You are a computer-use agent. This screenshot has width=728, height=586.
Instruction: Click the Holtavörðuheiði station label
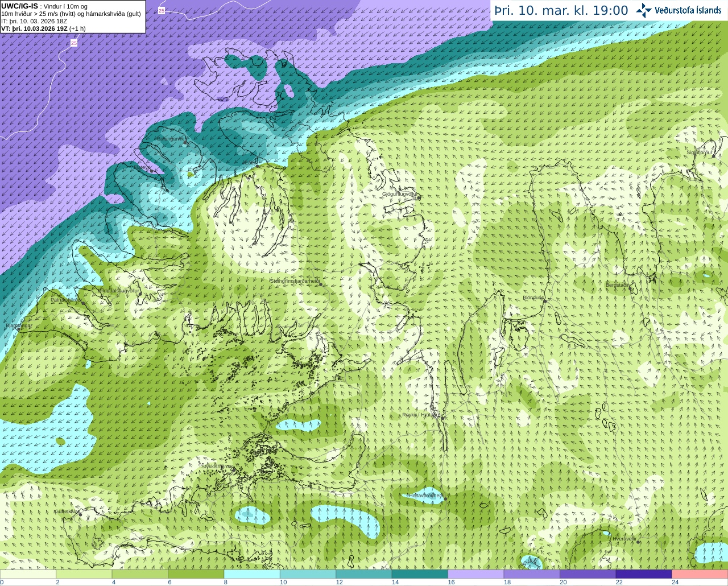point(426,496)
